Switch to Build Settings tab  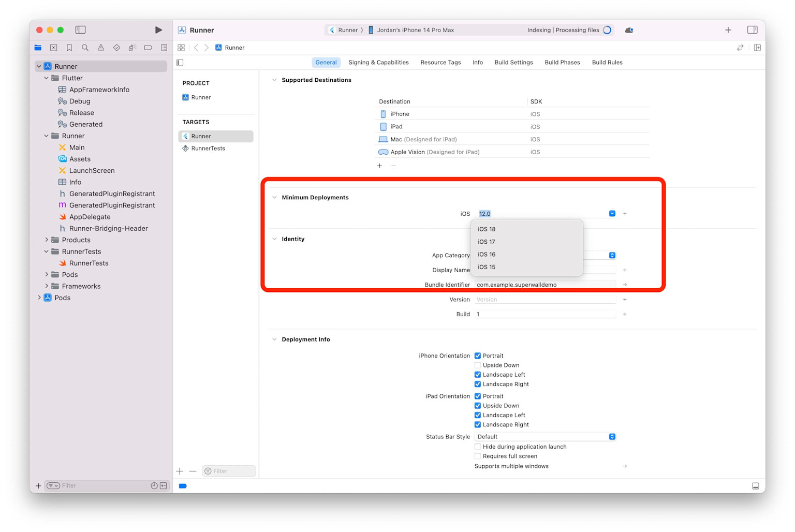(513, 63)
